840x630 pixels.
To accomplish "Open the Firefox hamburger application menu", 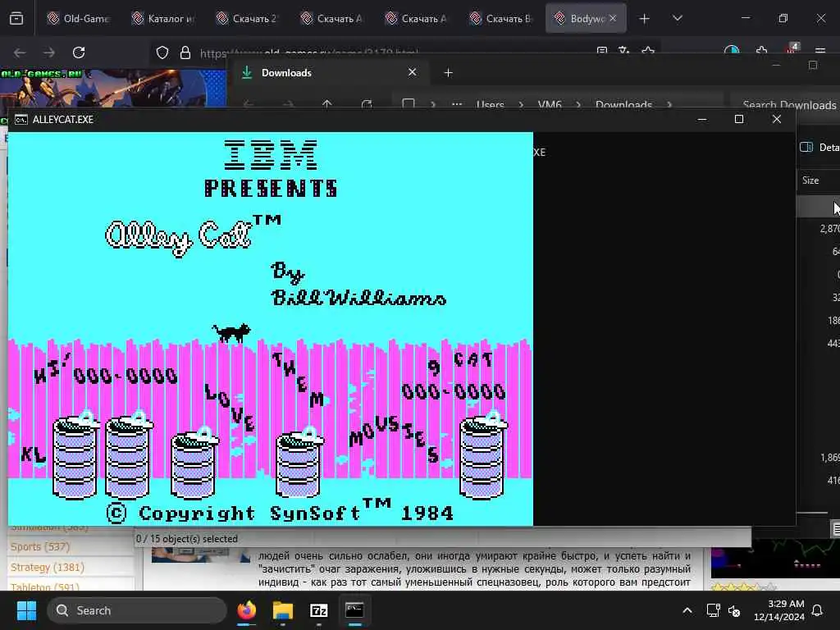I will click(820, 52).
